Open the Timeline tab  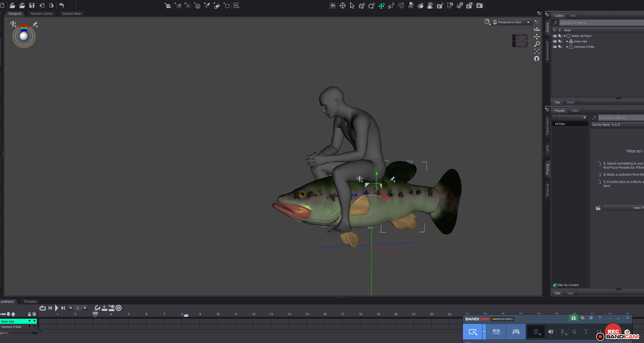[30, 301]
